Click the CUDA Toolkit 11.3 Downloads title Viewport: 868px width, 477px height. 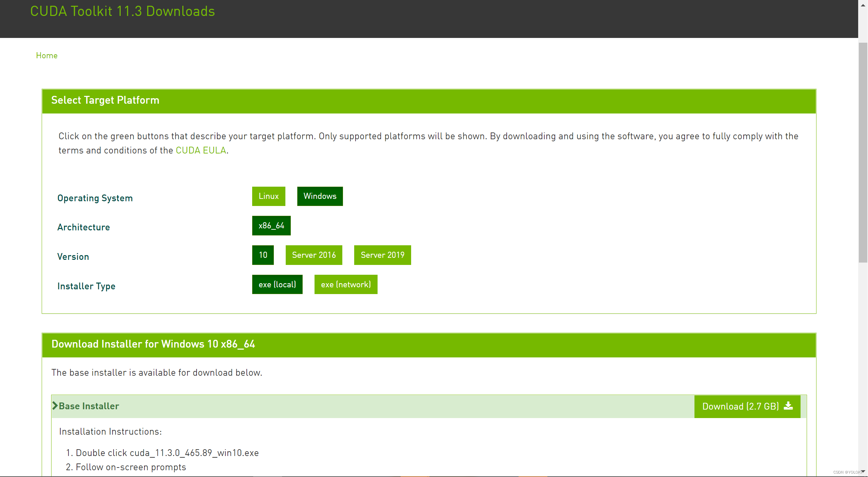point(122,11)
